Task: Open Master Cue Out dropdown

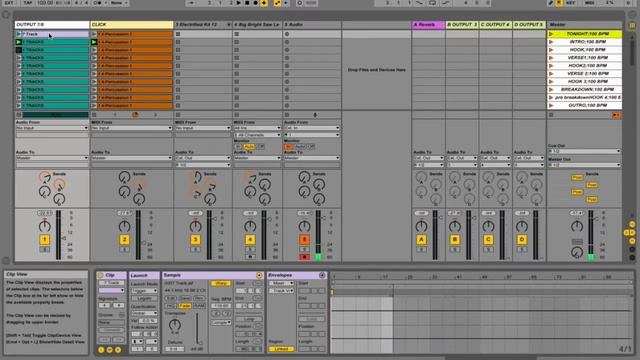Action: point(584,151)
